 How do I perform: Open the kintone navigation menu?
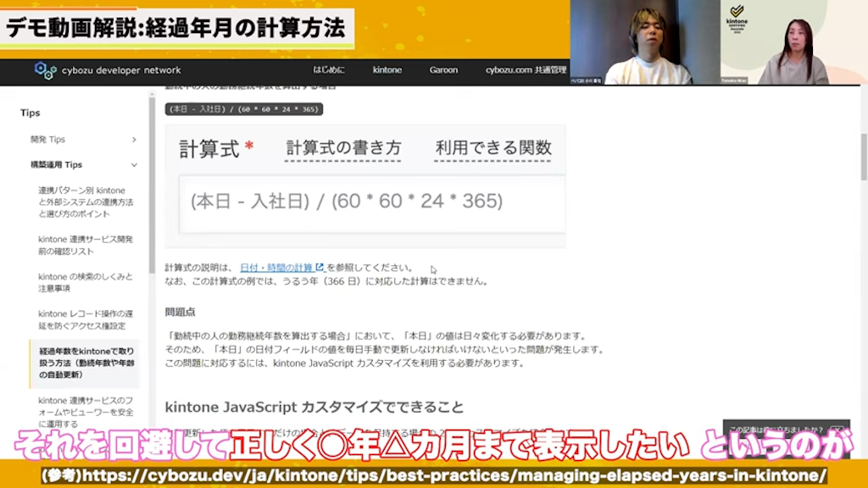click(387, 71)
